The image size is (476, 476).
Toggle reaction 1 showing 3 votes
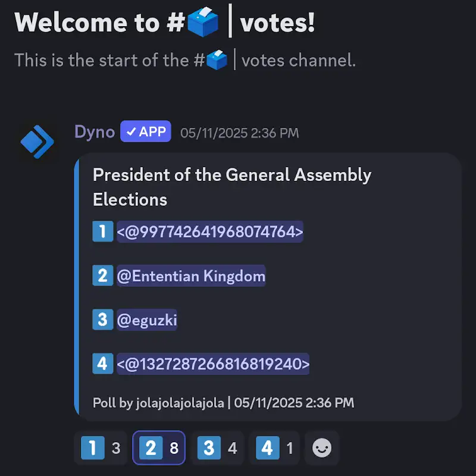pyautogui.click(x=101, y=448)
